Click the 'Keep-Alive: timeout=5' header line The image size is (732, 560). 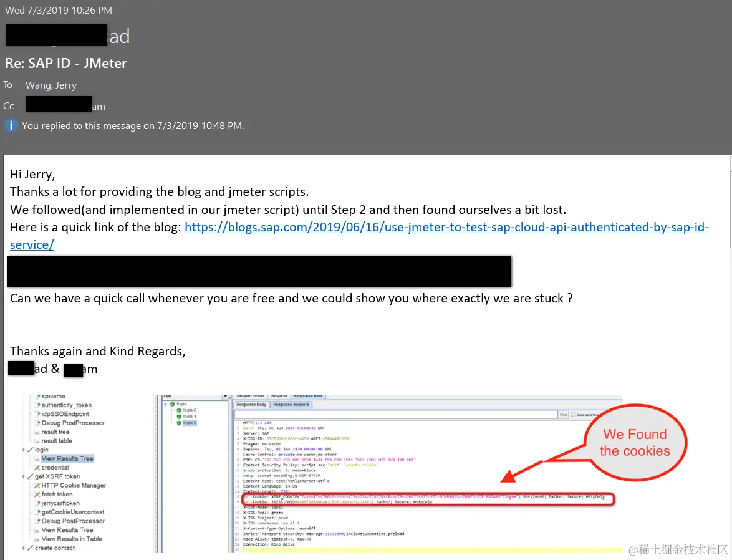click(x=277, y=539)
